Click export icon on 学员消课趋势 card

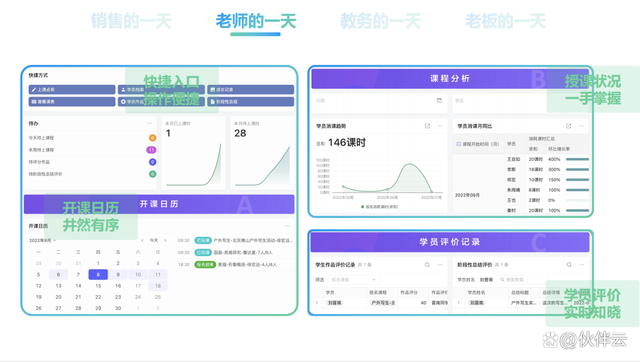(x=427, y=126)
